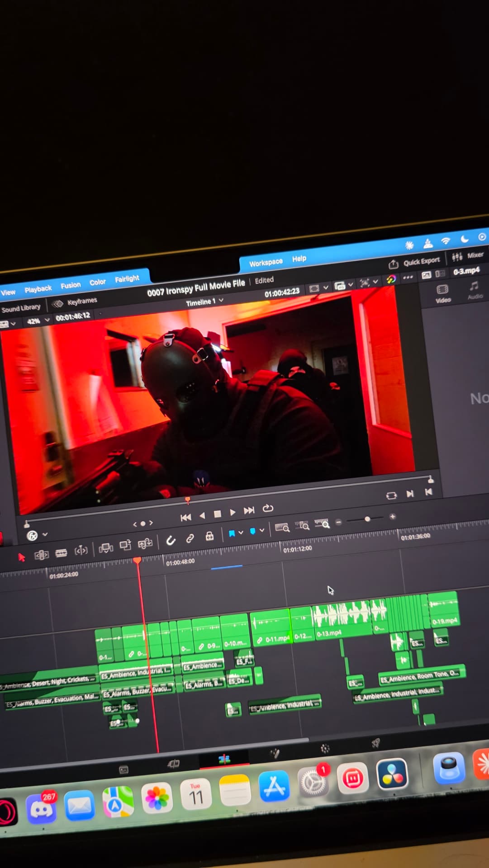Click the timeline zoom minus button
The height and width of the screenshot is (868, 489).
click(339, 523)
